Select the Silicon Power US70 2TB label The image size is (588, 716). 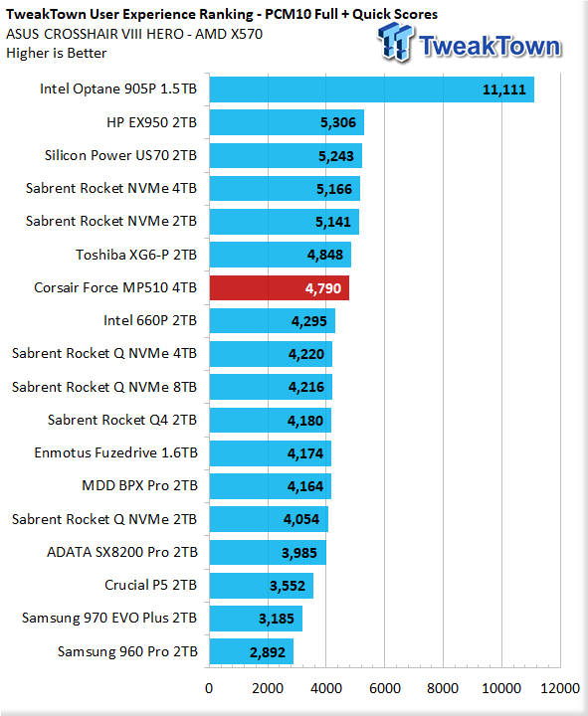[120, 155]
